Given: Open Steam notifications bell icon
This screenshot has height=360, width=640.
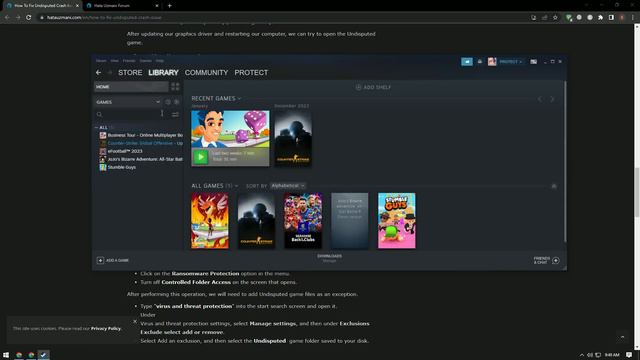Looking at the screenshot, I should (480, 62).
